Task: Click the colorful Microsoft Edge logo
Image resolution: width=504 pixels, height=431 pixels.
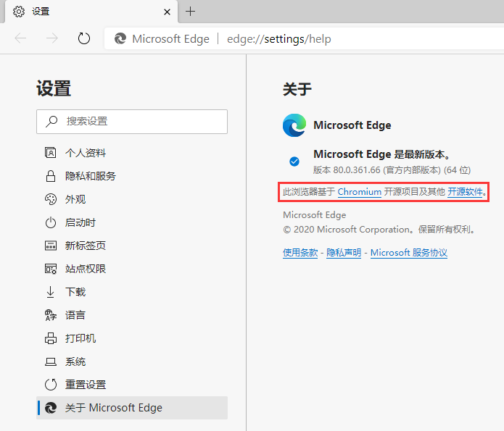Action: click(x=294, y=125)
